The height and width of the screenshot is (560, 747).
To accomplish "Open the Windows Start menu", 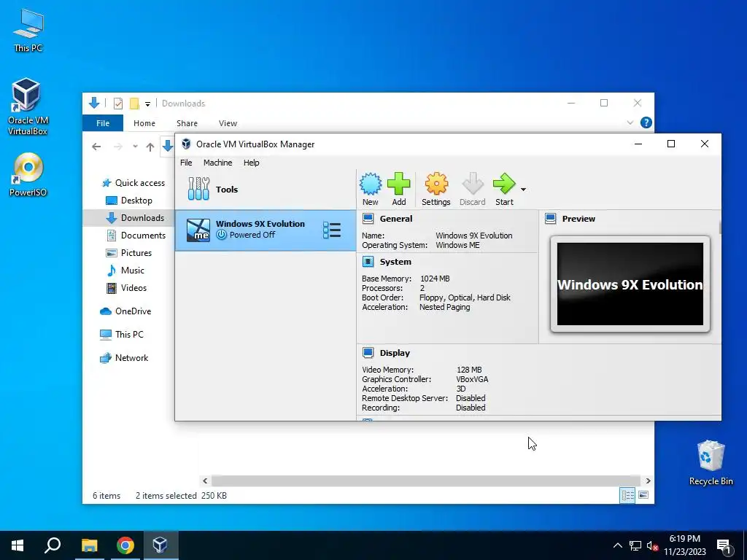I will coord(18,545).
